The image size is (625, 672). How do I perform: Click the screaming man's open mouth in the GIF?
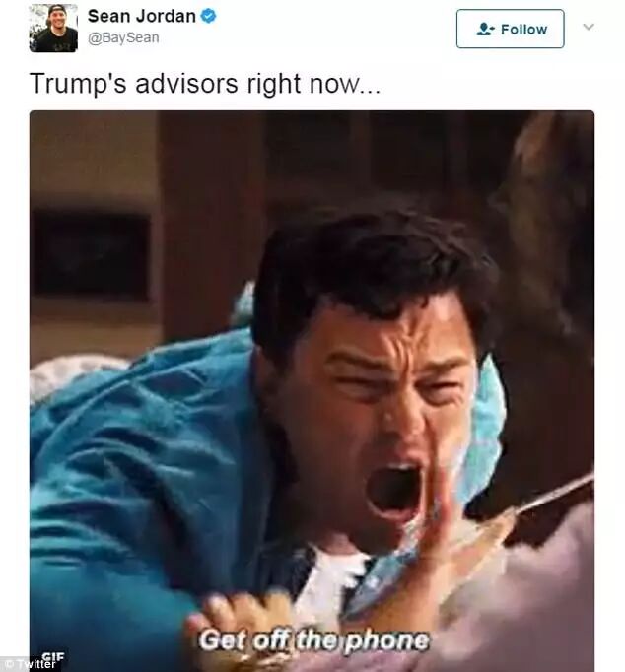[393, 487]
